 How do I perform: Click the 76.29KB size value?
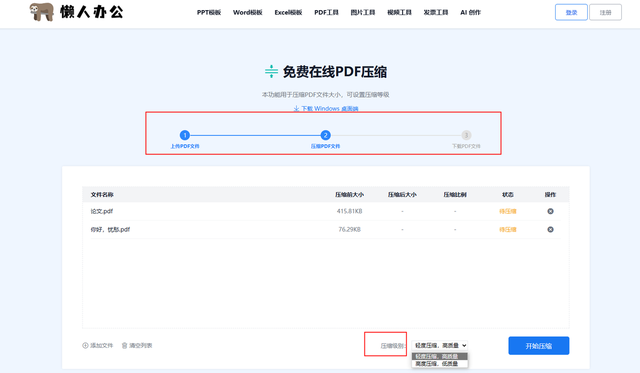point(349,229)
